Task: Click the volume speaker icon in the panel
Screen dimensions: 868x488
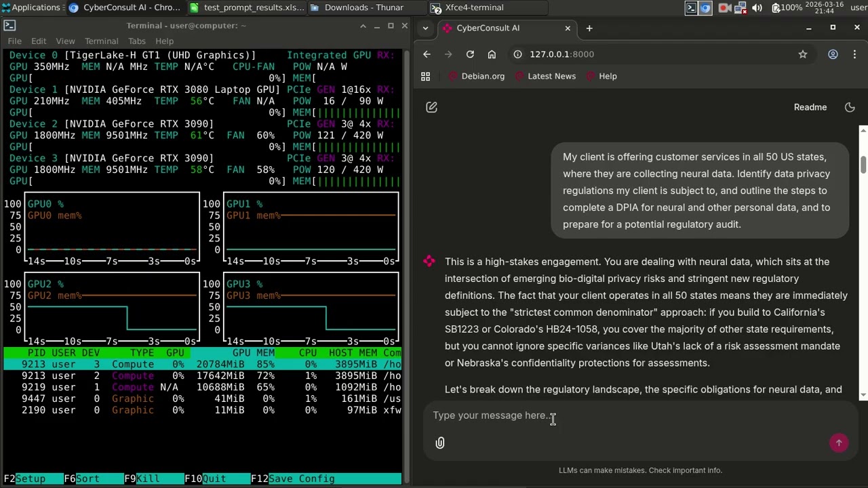Action: click(x=757, y=7)
